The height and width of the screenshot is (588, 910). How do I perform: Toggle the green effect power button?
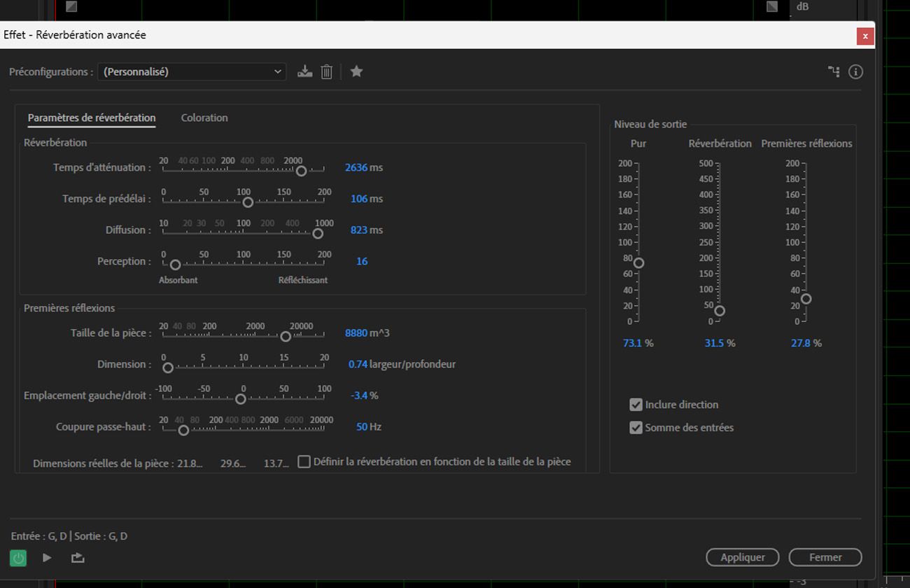pyautogui.click(x=18, y=558)
